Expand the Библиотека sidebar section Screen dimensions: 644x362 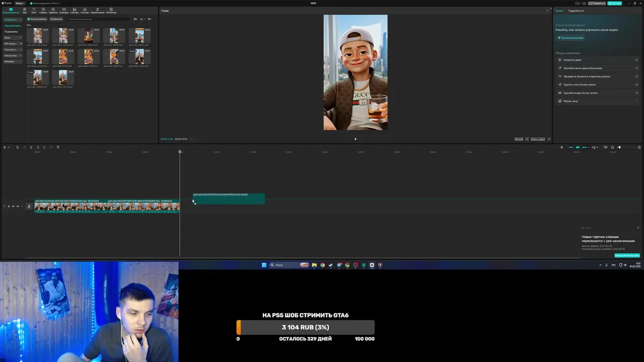coord(13,56)
